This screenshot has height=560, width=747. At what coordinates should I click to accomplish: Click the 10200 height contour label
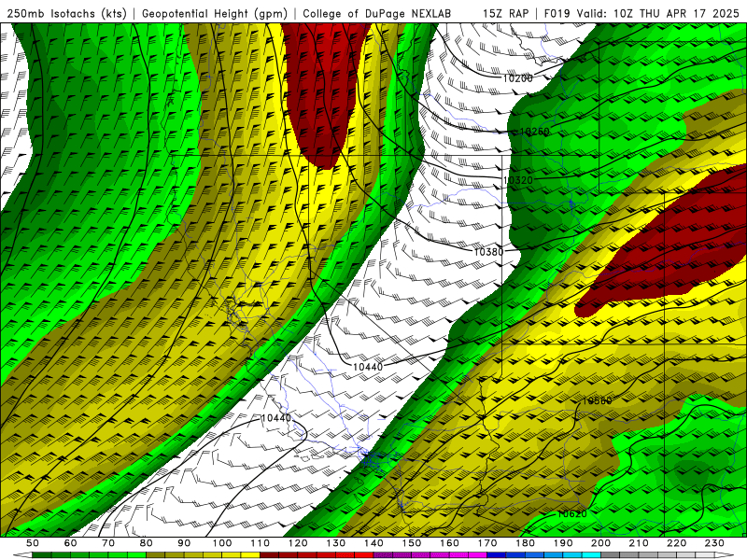tap(518, 78)
